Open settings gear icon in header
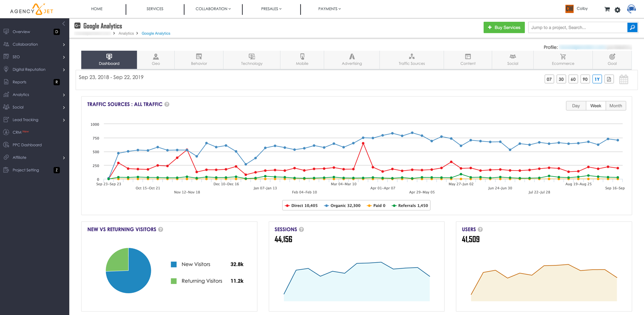 (617, 10)
